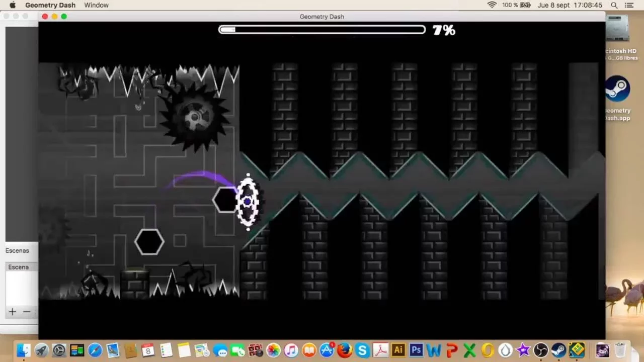Image resolution: width=644 pixels, height=362 pixels.
Task: Open FaceTime from the dock
Action: (237, 350)
